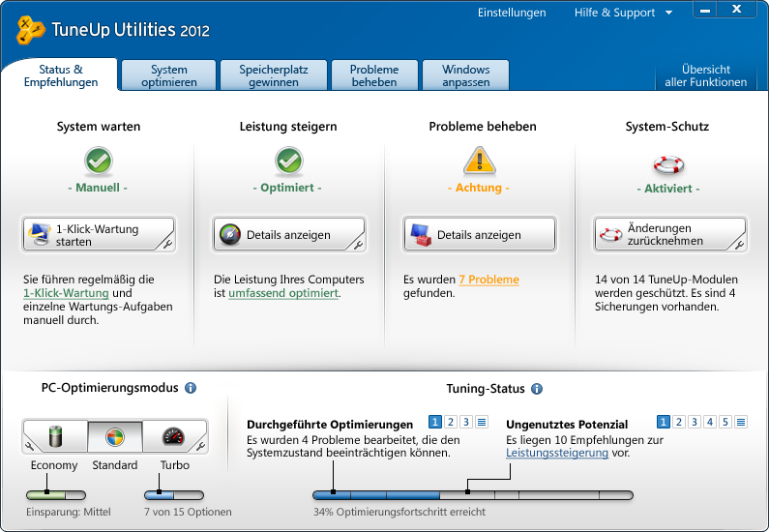
Task: Open settings wrench on 1-Klick-Wartung button
Action: 167,244
